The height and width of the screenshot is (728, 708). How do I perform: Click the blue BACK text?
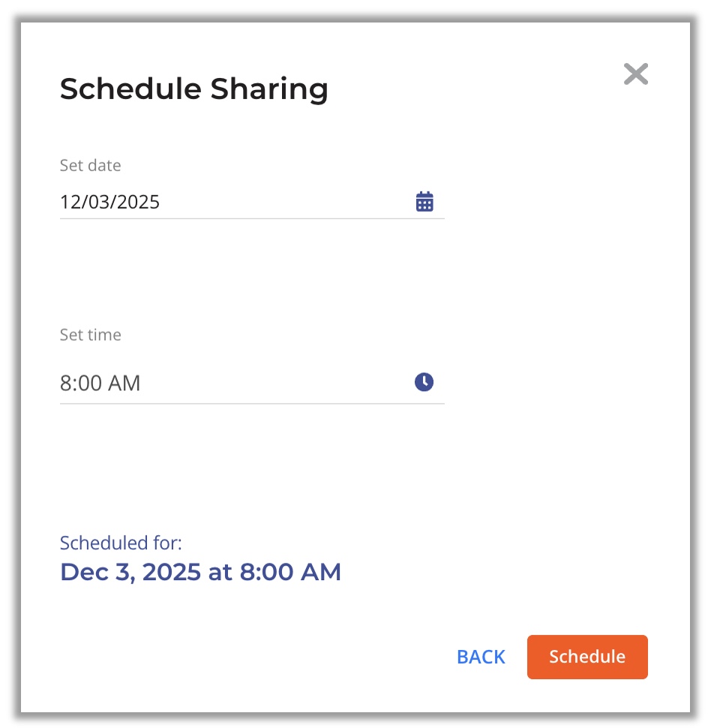(x=481, y=657)
